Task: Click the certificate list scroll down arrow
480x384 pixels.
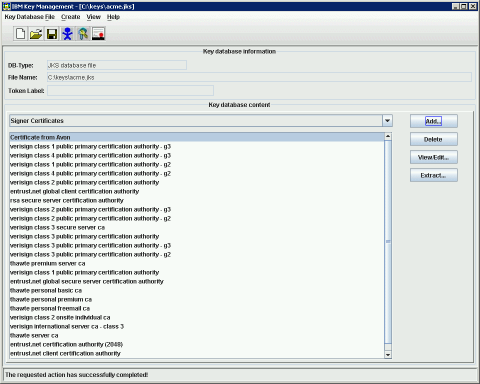Action: pos(388,355)
